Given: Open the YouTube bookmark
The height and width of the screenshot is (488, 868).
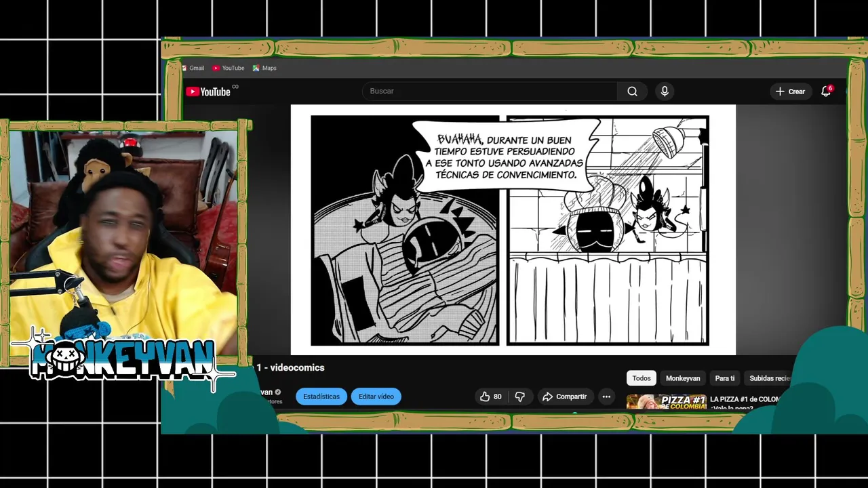Looking at the screenshot, I should [x=229, y=68].
